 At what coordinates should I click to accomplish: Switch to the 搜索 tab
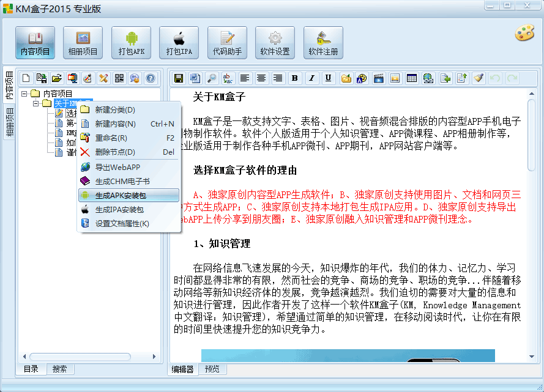[x=60, y=369]
